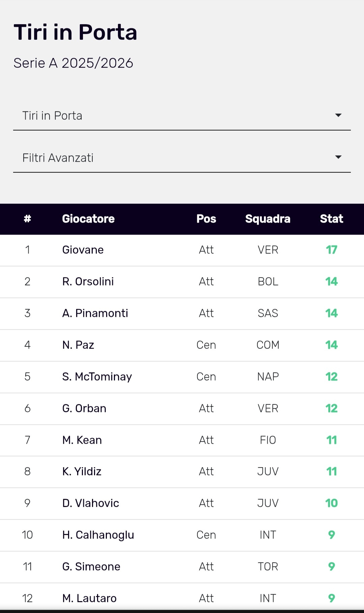This screenshot has width=364, height=613.
Task: Open G. Simeone player entry
Action: 91,567
